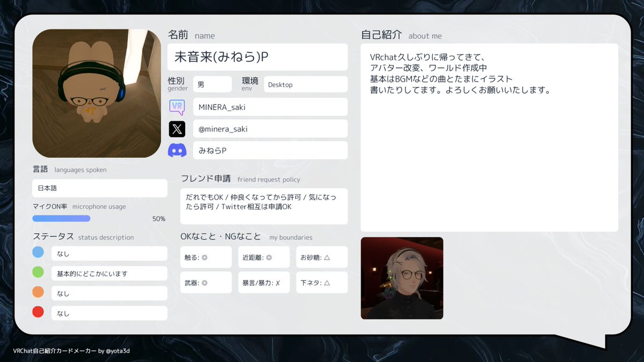Click the gender field showing 男
Viewport: 644px width, 362px height.
tap(213, 84)
